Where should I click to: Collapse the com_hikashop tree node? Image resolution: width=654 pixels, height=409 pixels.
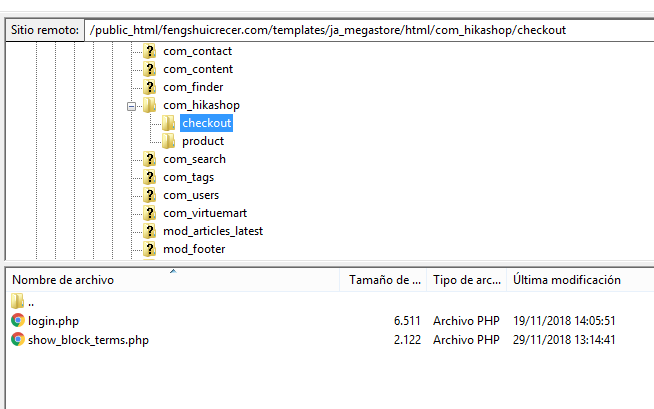(x=131, y=106)
